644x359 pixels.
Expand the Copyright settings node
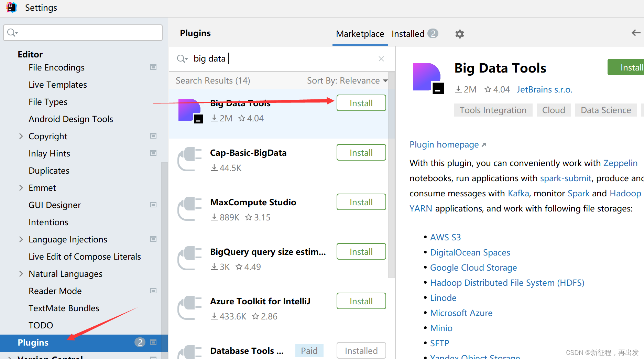pyautogui.click(x=21, y=136)
